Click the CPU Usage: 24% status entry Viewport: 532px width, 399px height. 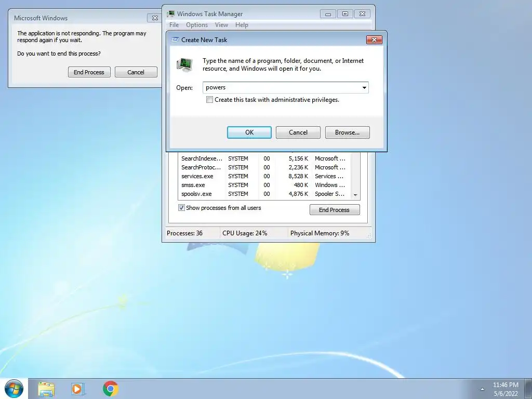point(245,233)
